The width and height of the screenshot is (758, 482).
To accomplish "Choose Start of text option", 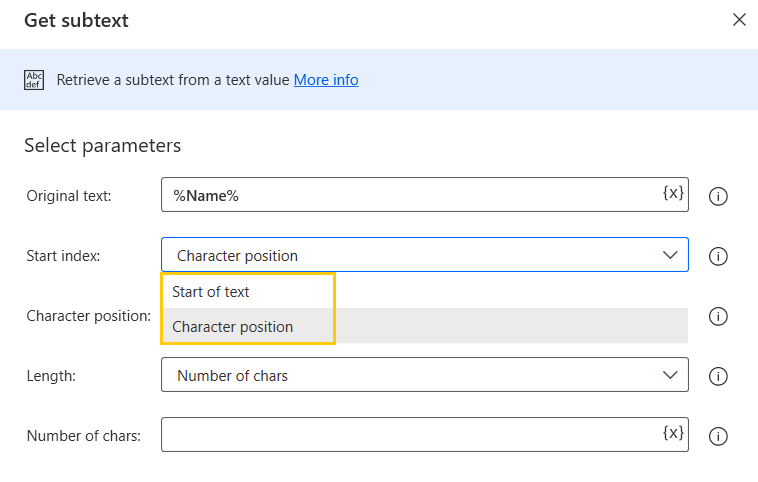I will (x=424, y=292).
